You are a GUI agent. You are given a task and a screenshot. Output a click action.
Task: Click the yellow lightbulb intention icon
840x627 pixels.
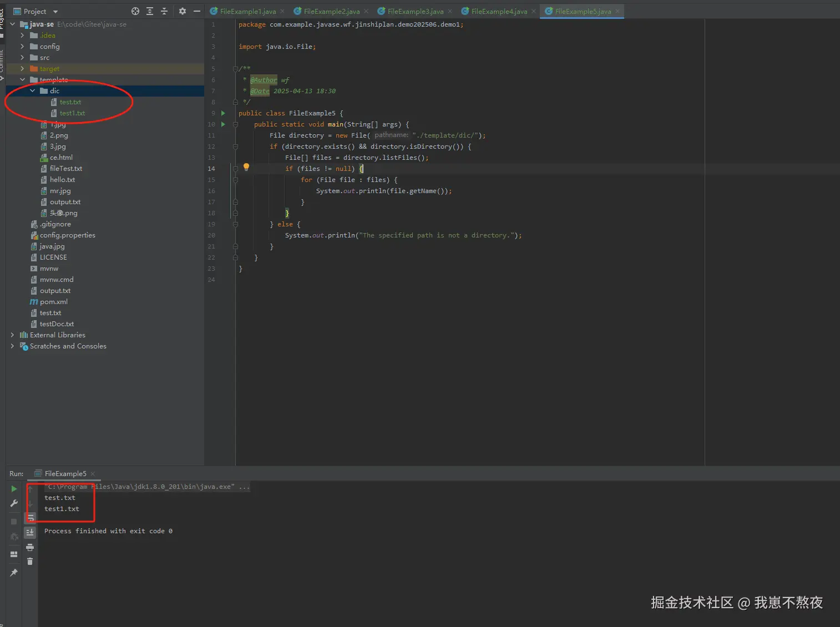246,168
